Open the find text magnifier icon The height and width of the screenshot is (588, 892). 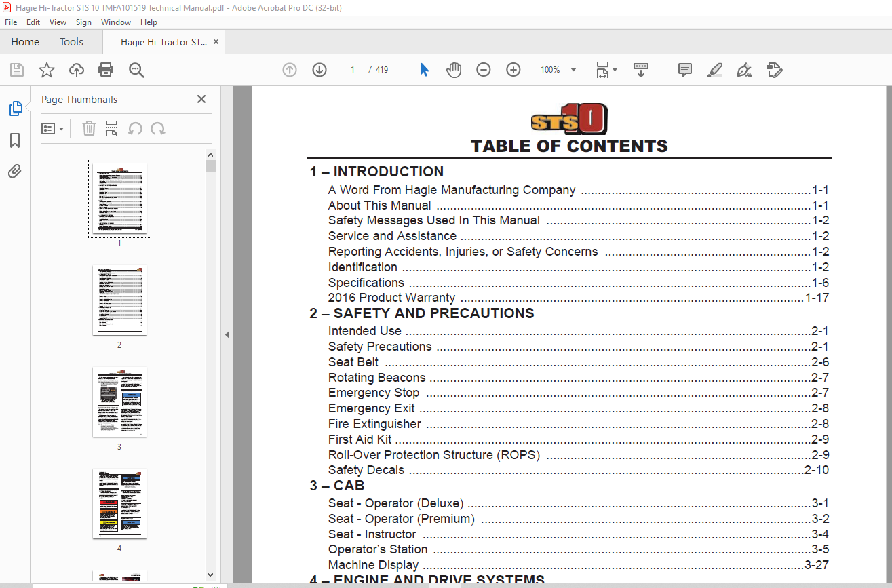click(136, 70)
